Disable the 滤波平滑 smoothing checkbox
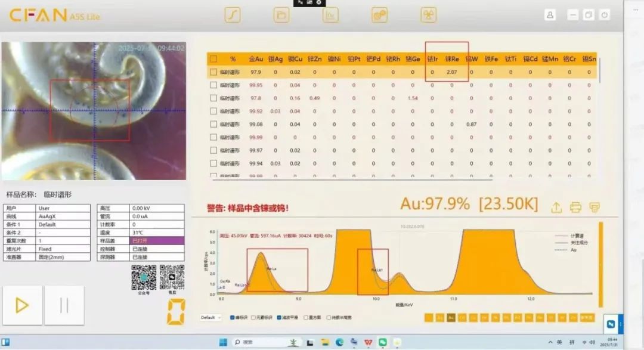 pos(278,317)
